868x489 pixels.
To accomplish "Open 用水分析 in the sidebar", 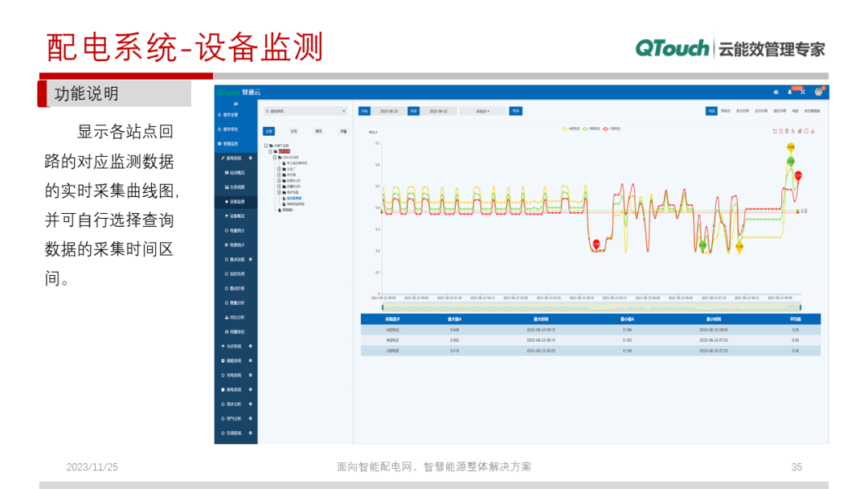I will pyautogui.click(x=235, y=405).
